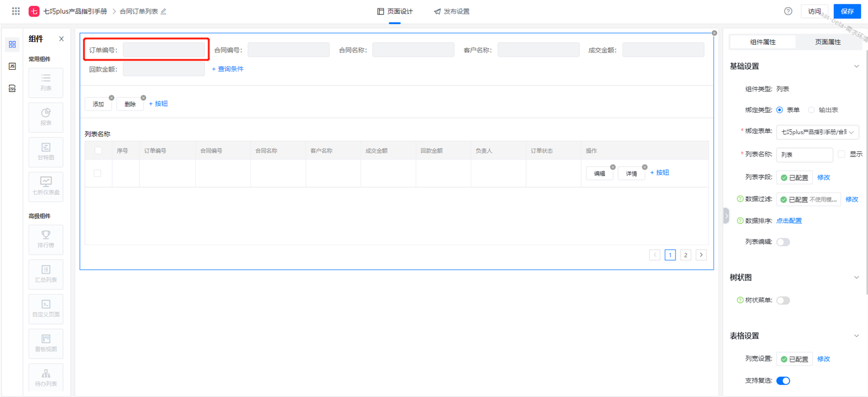Toggle the 列表编辑 switch
The width and height of the screenshot is (868, 397).
tap(783, 242)
